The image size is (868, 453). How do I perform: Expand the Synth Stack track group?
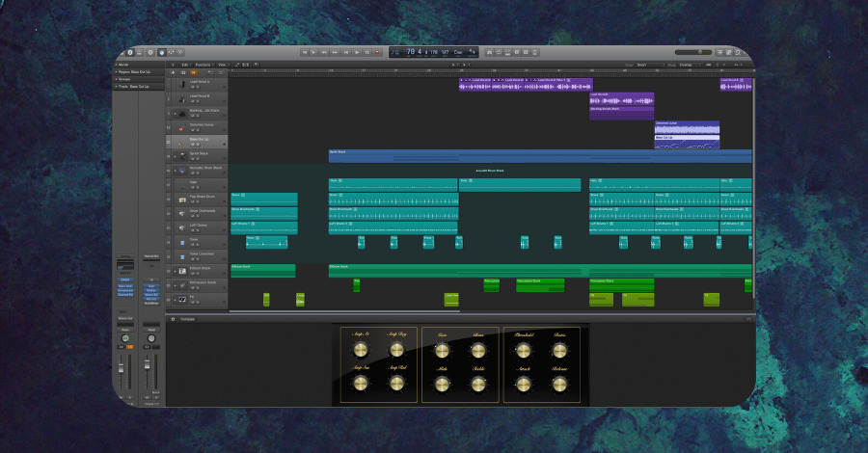[x=174, y=155]
